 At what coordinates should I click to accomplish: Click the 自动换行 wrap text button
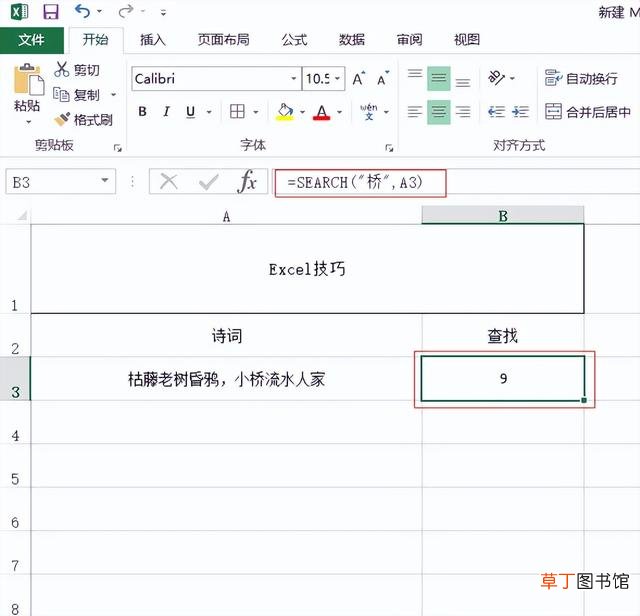tap(581, 78)
